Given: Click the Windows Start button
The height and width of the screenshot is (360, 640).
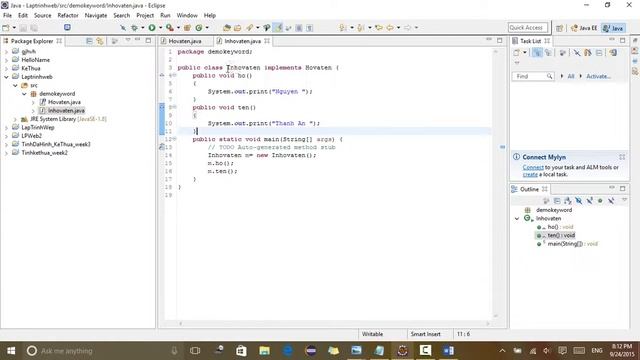Looking at the screenshot, I should click(11, 350).
